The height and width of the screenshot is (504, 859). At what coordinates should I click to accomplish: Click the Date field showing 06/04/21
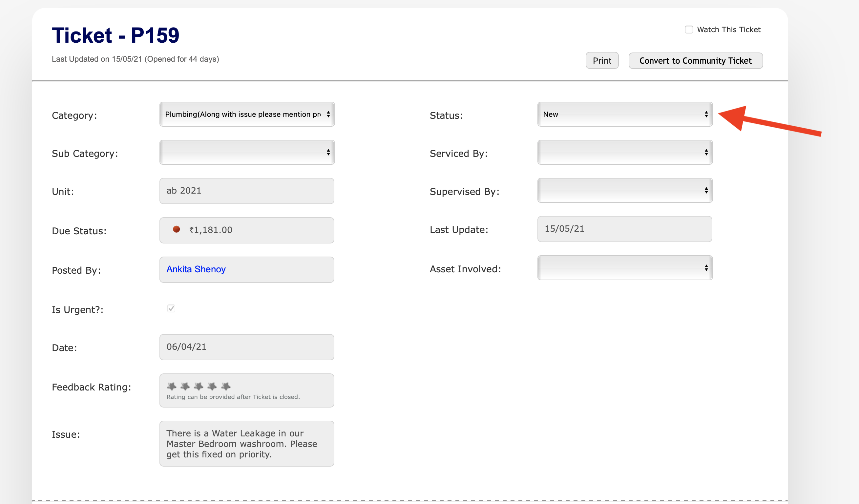tap(247, 347)
